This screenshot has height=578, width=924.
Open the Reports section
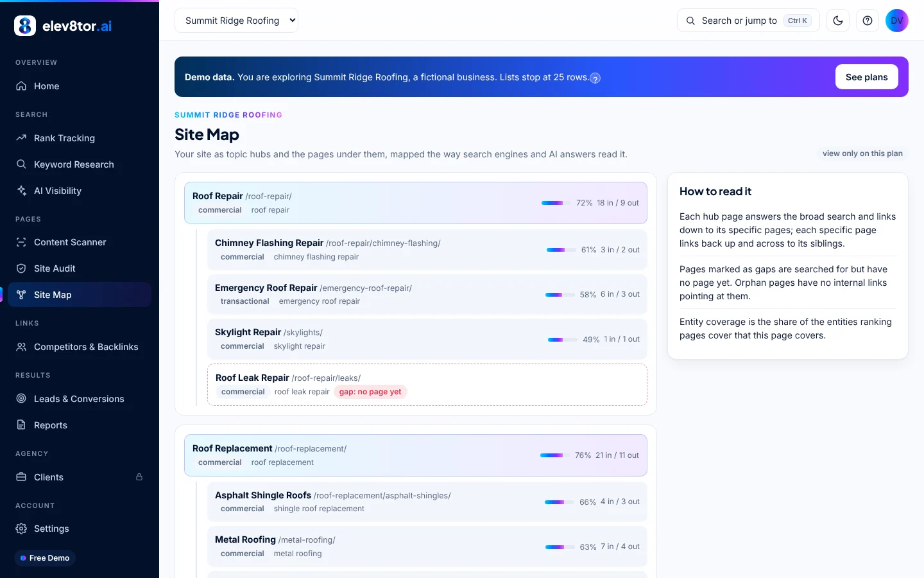[x=80, y=425]
